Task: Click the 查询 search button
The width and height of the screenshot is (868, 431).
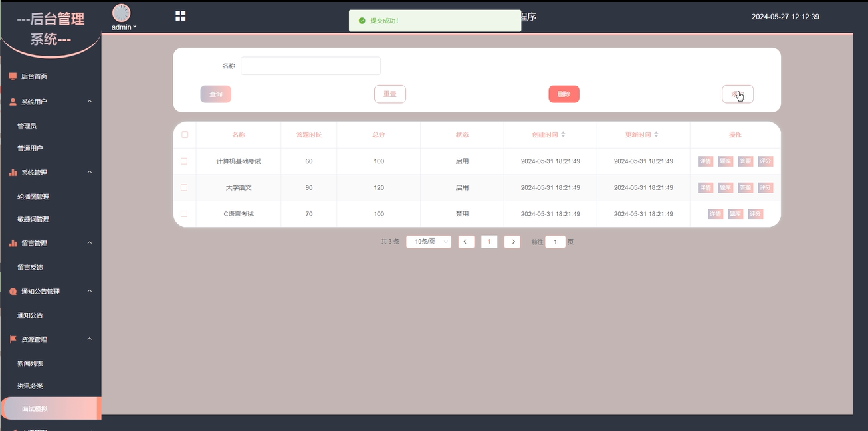Action: (216, 94)
